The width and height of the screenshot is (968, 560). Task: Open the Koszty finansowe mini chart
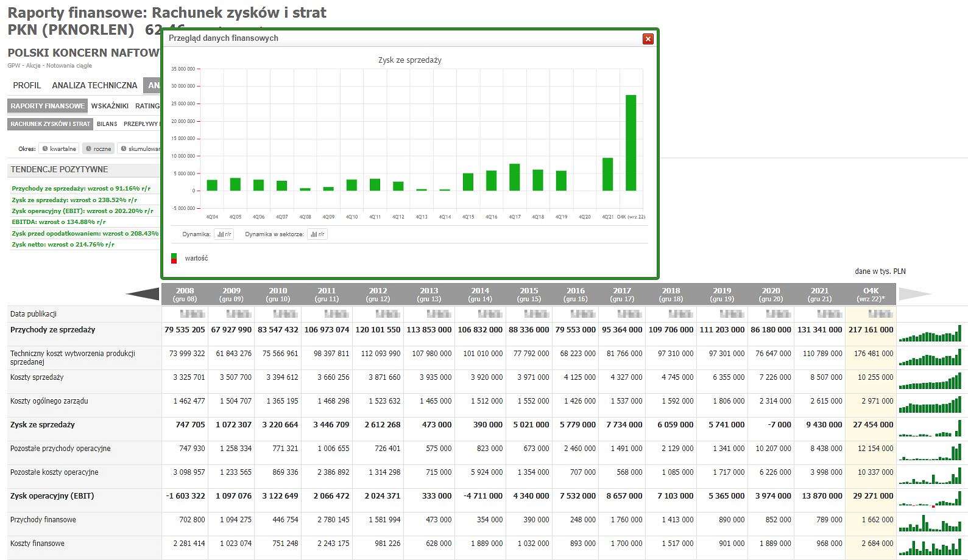[930, 547]
